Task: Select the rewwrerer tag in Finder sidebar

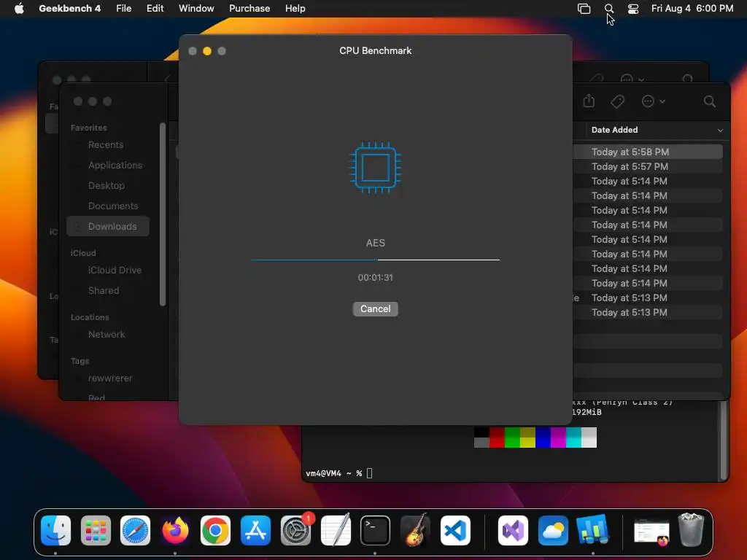Action: [x=110, y=378]
